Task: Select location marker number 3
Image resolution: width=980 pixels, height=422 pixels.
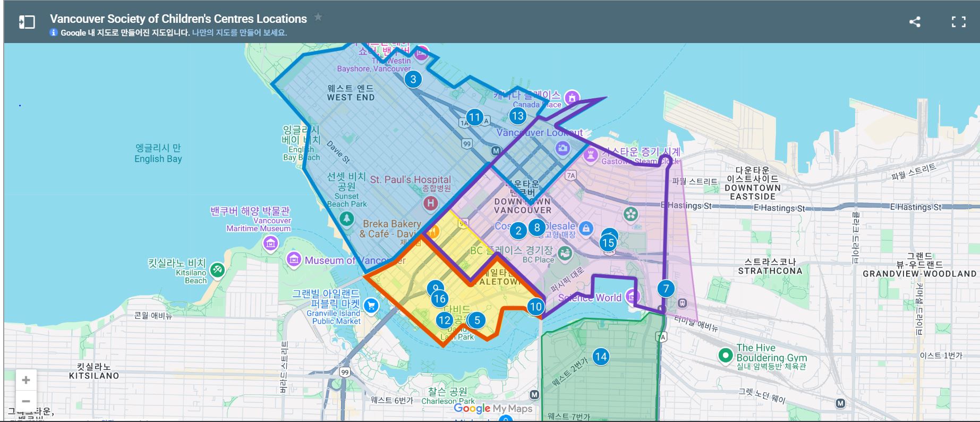Action: pos(413,79)
